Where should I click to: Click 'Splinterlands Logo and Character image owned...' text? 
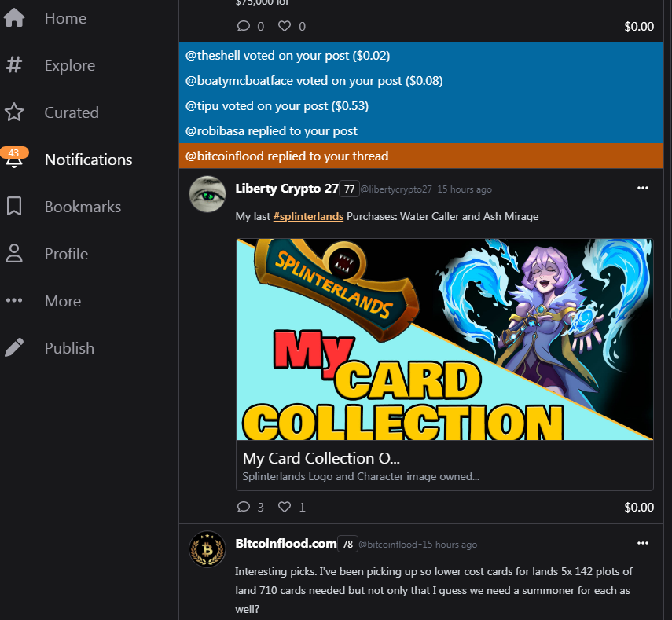[x=361, y=476]
